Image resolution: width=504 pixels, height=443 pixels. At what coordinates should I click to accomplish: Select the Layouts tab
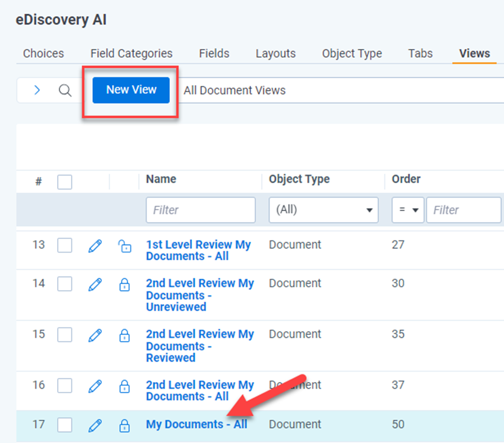point(275,54)
